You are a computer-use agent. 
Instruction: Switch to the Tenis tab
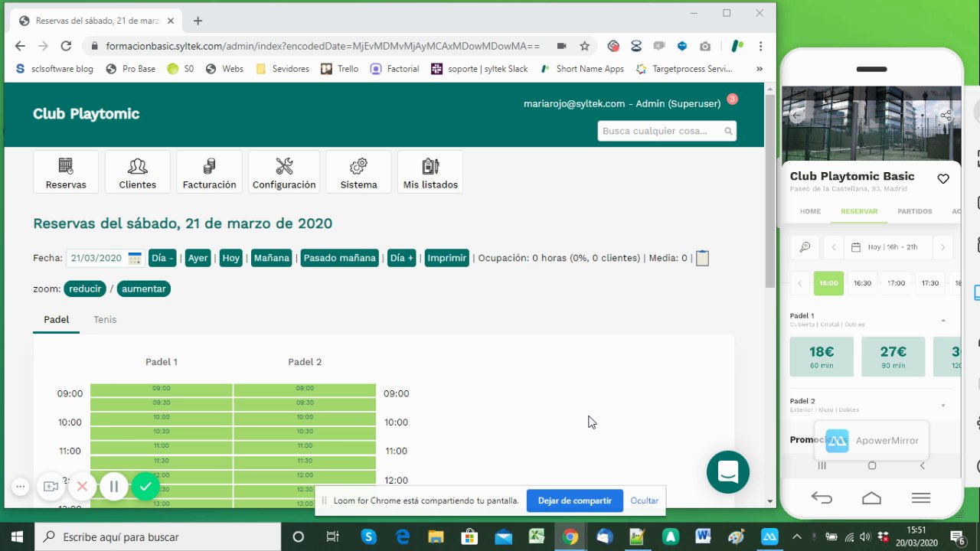point(105,320)
